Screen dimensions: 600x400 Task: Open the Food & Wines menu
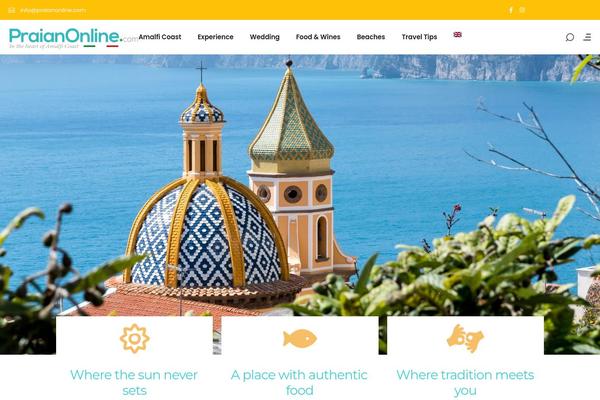pos(318,37)
